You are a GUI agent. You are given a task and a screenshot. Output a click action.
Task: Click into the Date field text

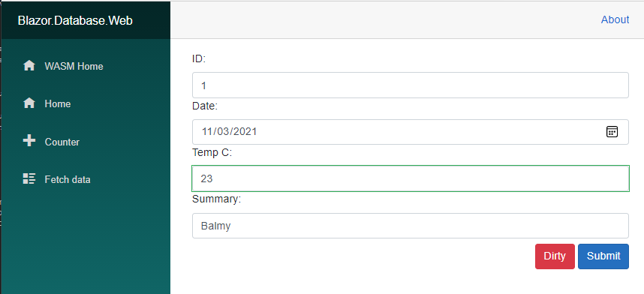tap(229, 131)
